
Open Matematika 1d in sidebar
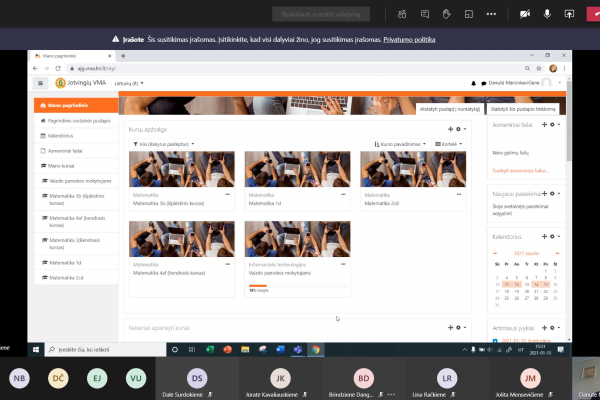[76, 263]
